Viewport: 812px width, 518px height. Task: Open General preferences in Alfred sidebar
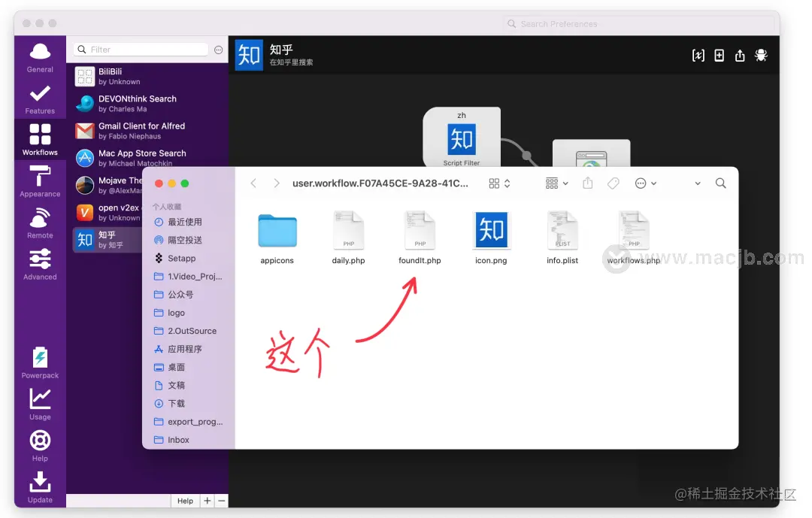[x=40, y=57]
